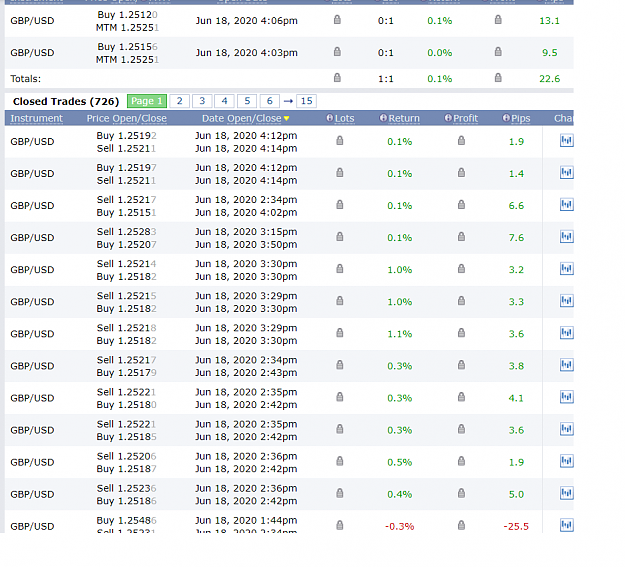Sort by the Pips column header
The width and height of the screenshot is (625, 567).
pyautogui.click(x=521, y=118)
